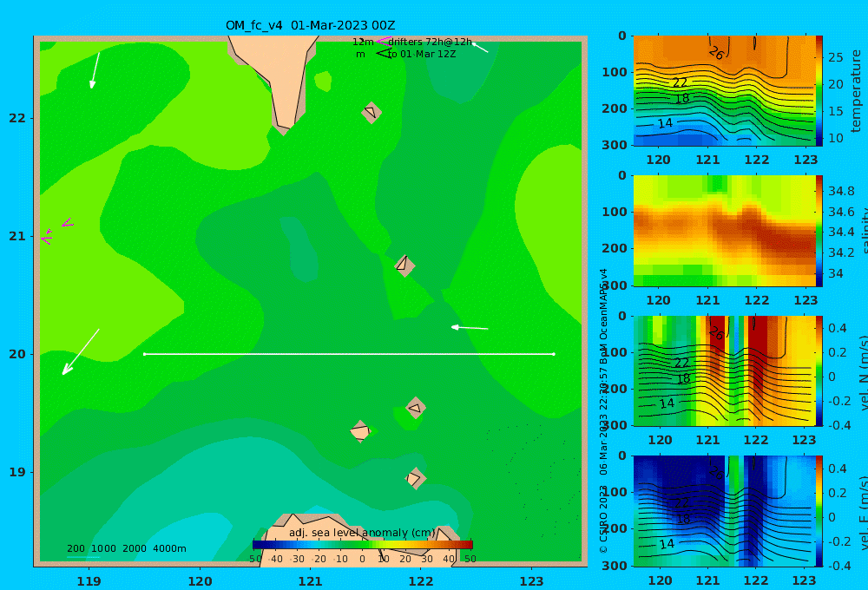Open the northward velocity section panel
Viewport: 868px width, 590px height.
click(x=724, y=370)
